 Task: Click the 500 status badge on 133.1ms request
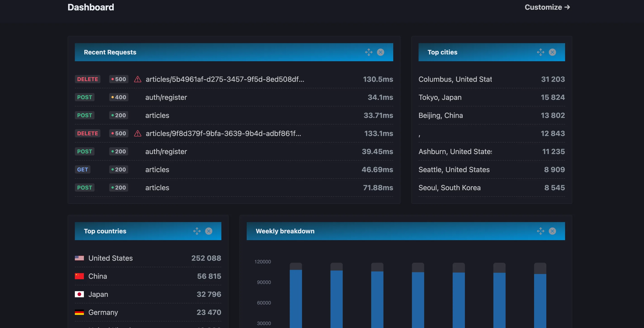coord(119,134)
